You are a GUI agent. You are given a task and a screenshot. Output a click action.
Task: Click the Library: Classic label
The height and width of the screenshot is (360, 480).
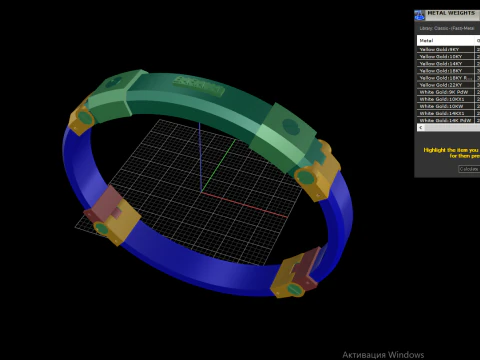(x=447, y=28)
